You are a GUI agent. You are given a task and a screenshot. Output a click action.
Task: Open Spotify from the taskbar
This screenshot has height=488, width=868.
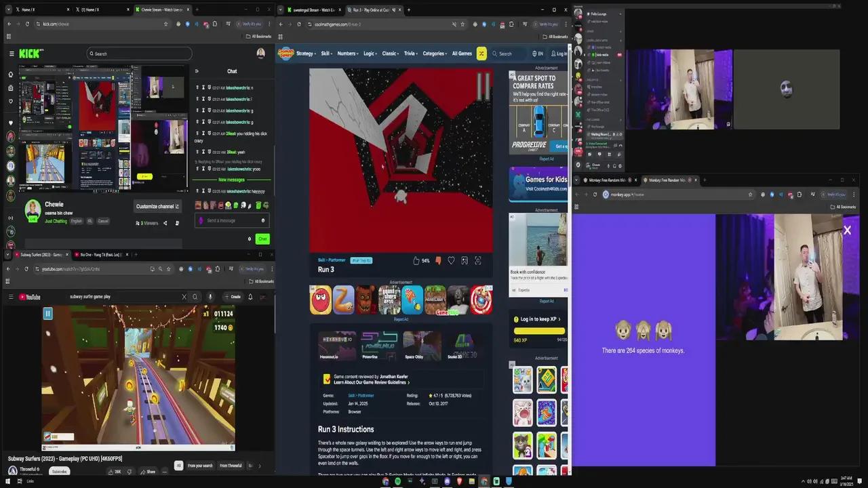point(397,481)
